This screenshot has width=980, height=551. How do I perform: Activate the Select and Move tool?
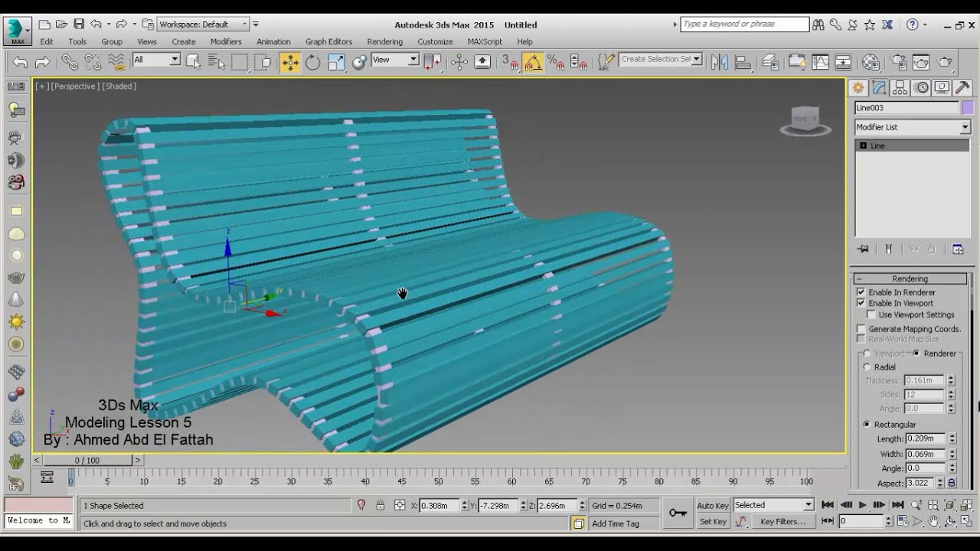point(290,62)
